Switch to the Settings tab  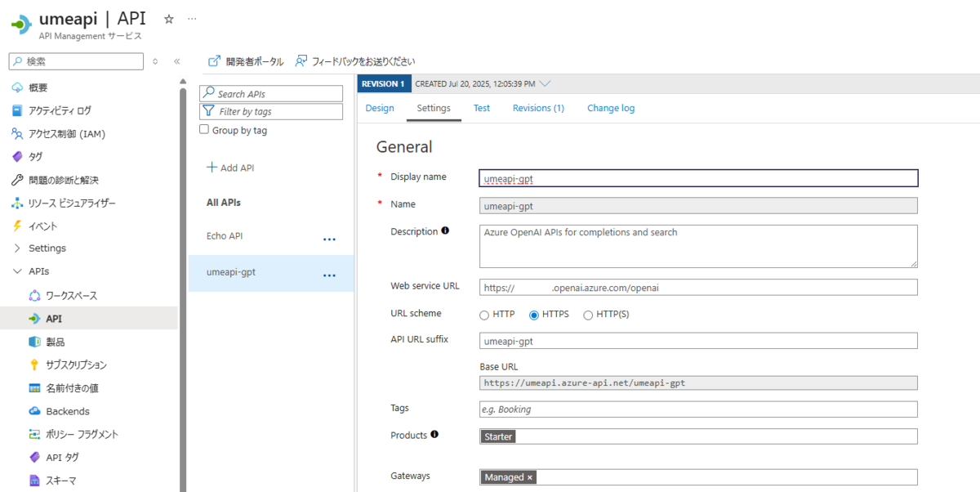tap(434, 108)
